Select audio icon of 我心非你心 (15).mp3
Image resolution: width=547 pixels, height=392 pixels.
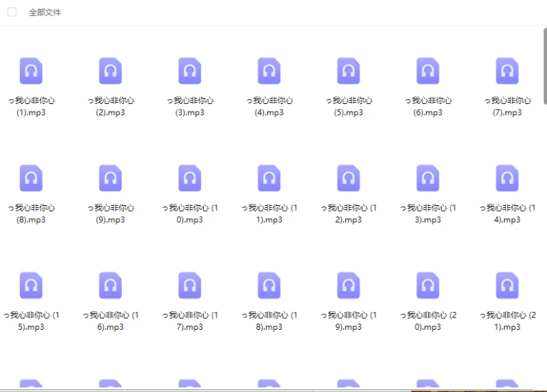(31, 285)
